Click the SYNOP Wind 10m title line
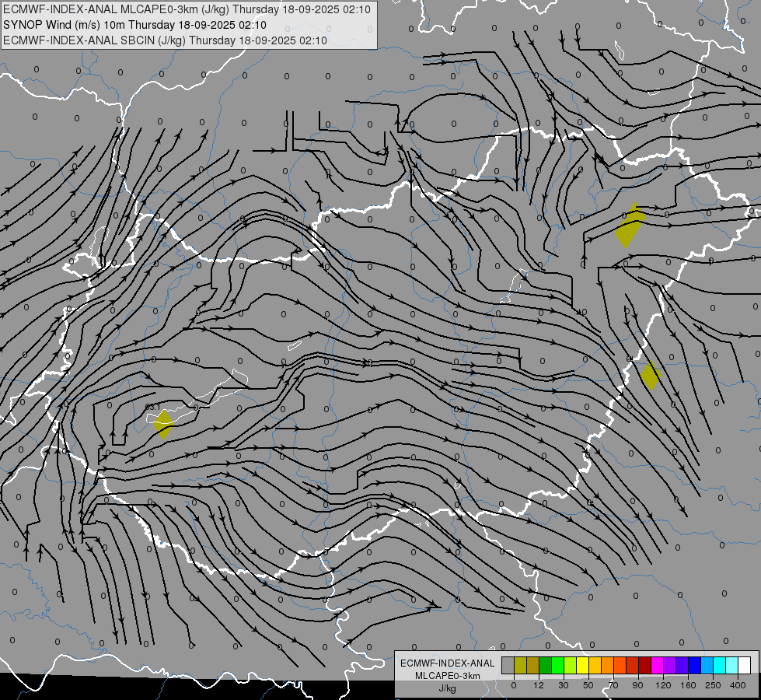 click(135, 25)
